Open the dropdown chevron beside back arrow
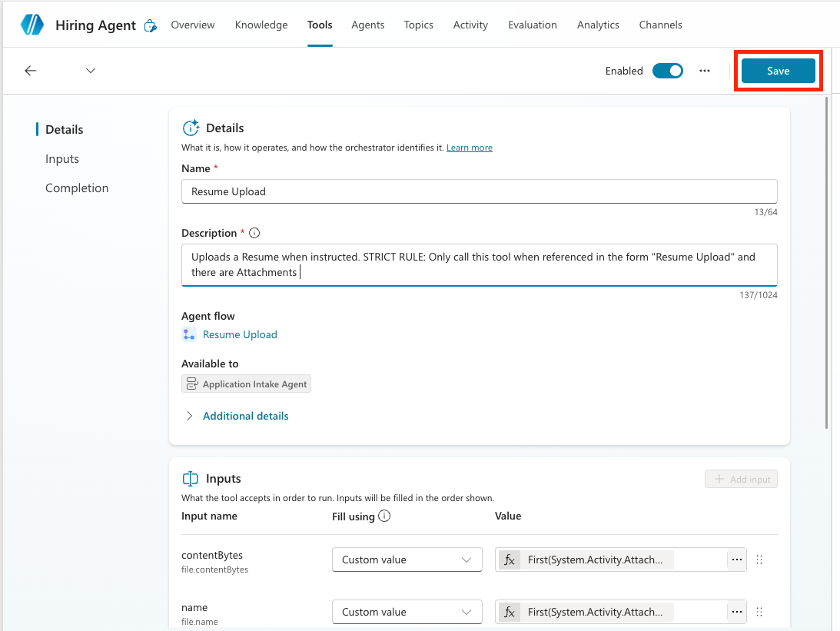840x631 pixels. [91, 71]
